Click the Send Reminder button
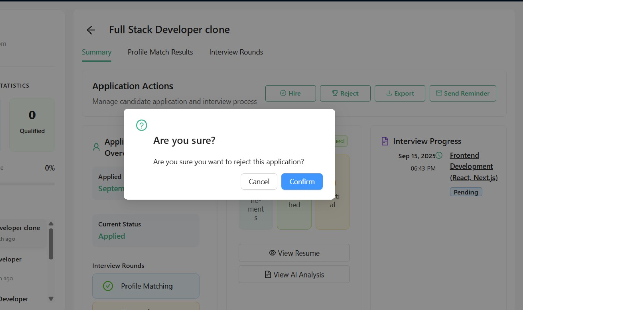 point(462,93)
